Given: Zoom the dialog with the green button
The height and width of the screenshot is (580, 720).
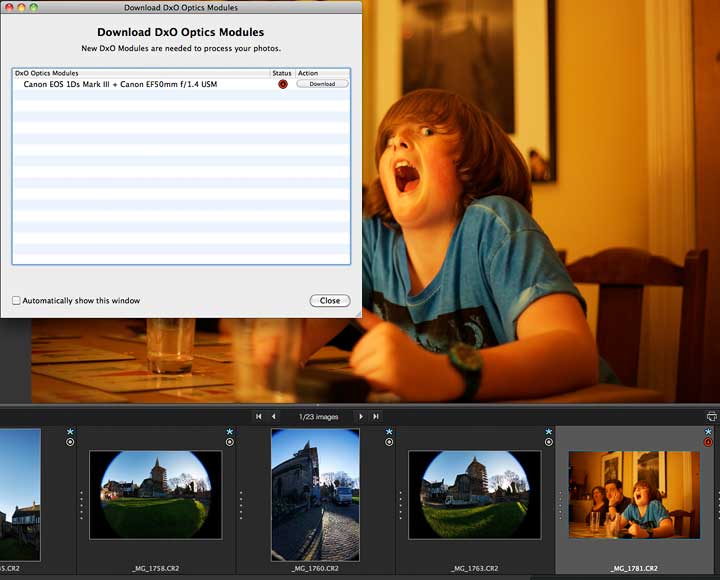Looking at the screenshot, I should (x=34, y=7).
